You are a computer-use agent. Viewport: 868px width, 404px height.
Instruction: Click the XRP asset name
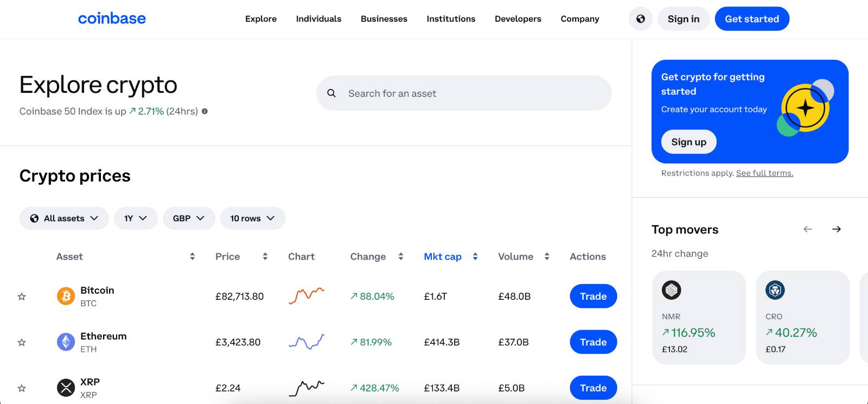(x=90, y=382)
